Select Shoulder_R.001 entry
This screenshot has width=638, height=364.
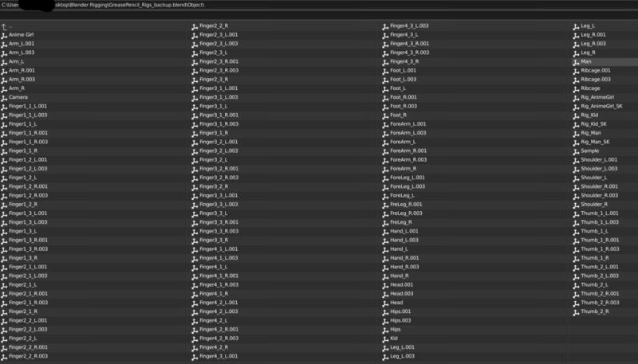click(x=599, y=187)
